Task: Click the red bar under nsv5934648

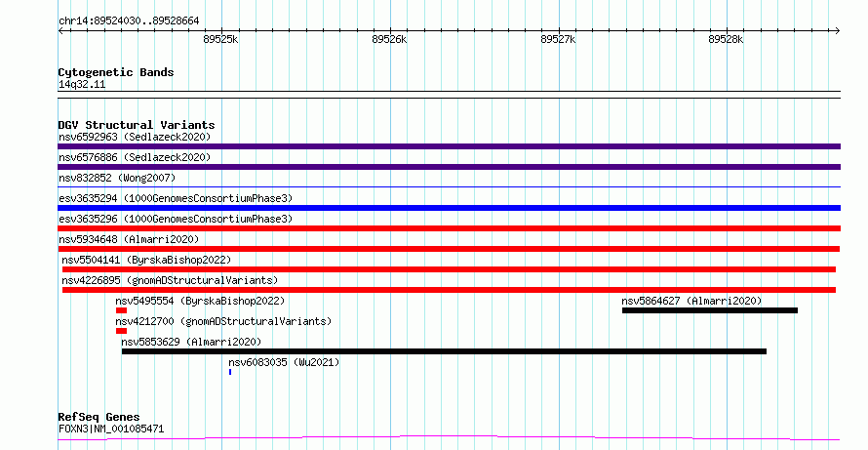Action: (449, 249)
